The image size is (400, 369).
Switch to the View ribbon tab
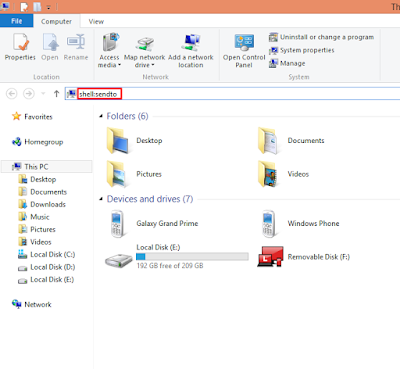(96, 21)
